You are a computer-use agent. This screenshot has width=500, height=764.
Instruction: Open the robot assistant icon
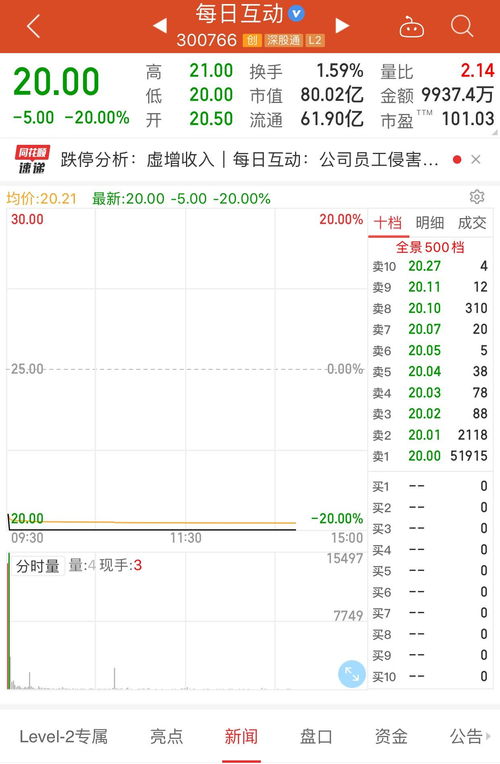point(411,27)
